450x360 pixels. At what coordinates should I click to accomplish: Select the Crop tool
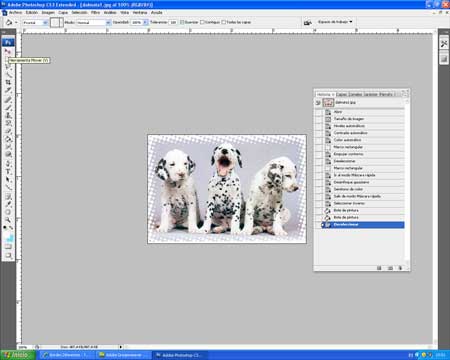coord(8,82)
